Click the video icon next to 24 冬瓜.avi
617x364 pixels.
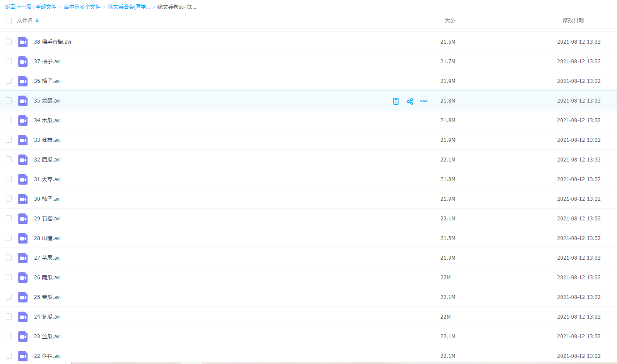coord(23,317)
